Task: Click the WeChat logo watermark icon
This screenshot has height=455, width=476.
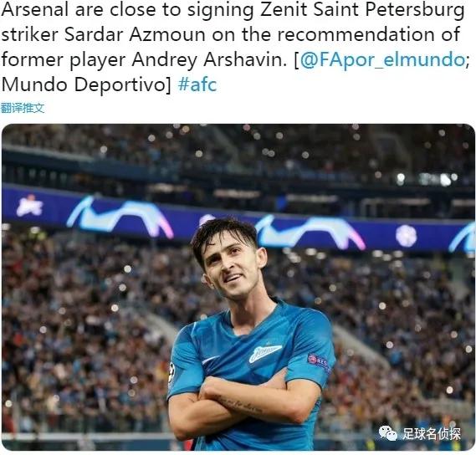Action: pyautogui.click(x=387, y=433)
